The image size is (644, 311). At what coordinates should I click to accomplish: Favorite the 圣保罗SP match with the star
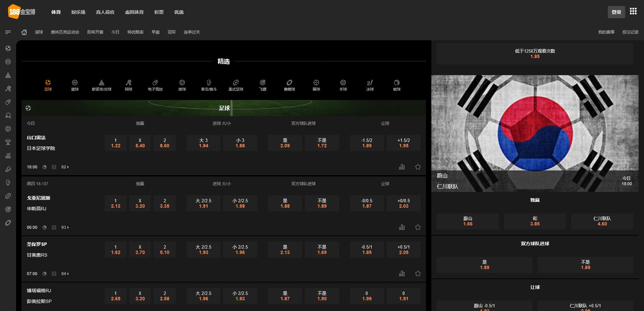click(x=418, y=273)
